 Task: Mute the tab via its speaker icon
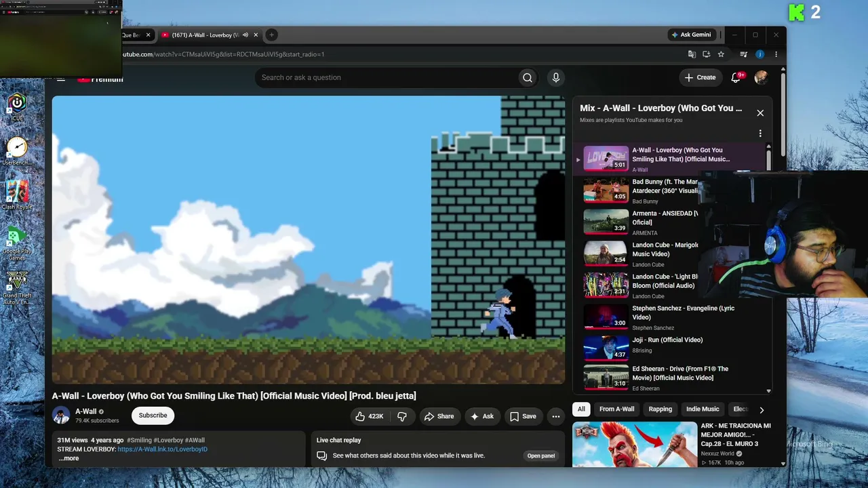245,35
